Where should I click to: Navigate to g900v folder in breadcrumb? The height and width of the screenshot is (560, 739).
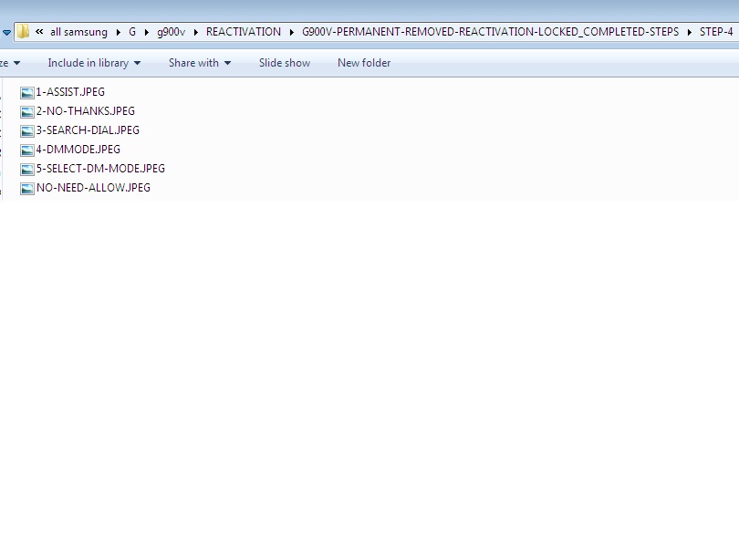coord(172,32)
